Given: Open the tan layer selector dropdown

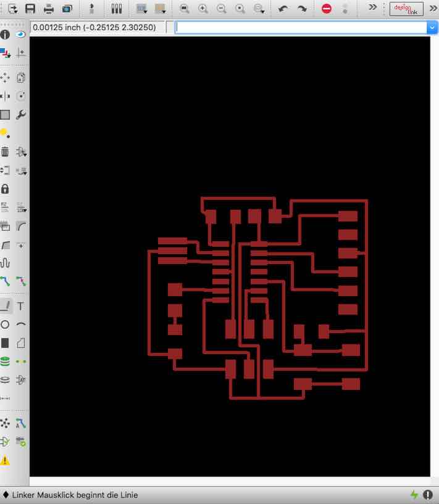Looking at the screenshot, I should [160, 9].
